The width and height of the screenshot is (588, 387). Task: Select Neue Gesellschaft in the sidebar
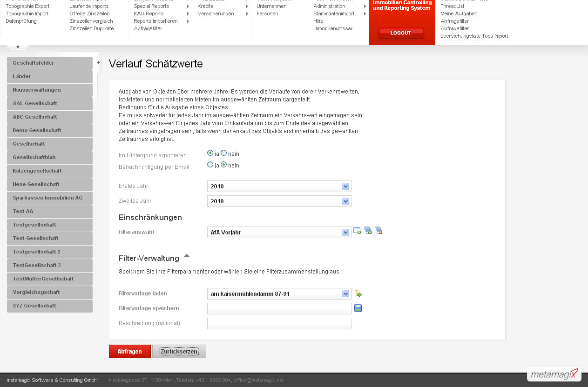coord(50,184)
